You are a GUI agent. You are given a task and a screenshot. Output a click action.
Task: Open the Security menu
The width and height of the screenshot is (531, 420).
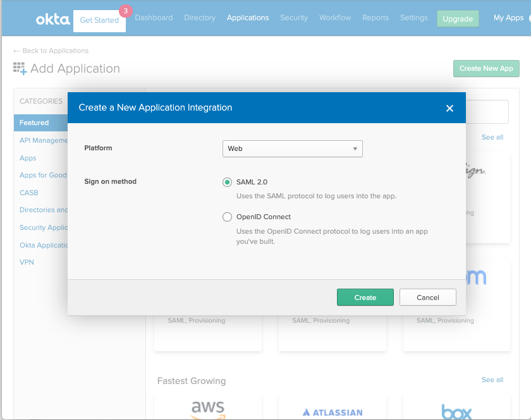(x=294, y=18)
